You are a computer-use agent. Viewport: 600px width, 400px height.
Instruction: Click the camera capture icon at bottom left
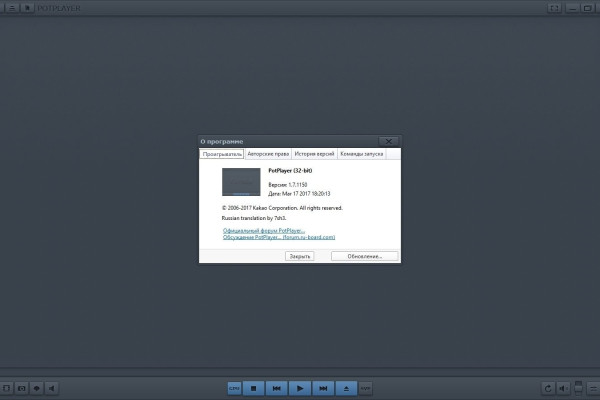(21, 387)
